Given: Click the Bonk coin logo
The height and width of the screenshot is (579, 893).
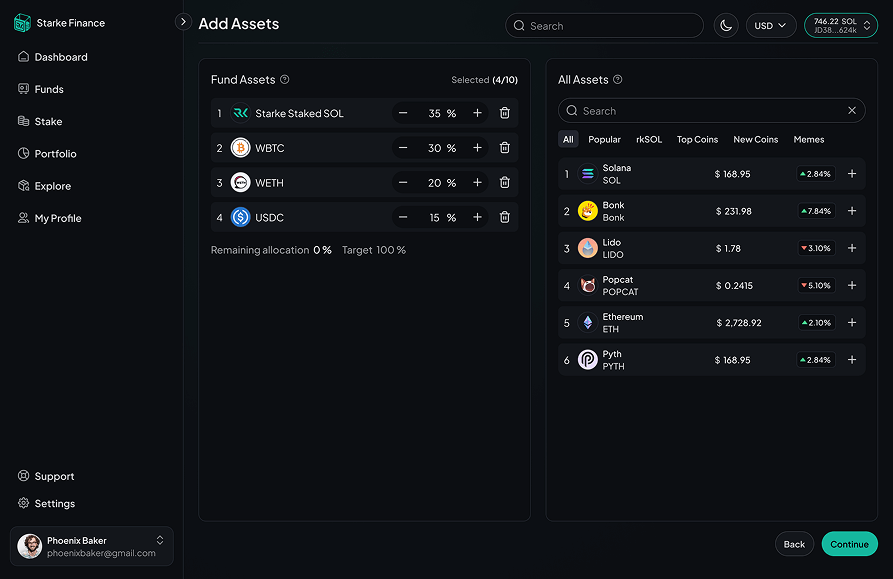Looking at the screenshot, I should click(x=588, y=211).
